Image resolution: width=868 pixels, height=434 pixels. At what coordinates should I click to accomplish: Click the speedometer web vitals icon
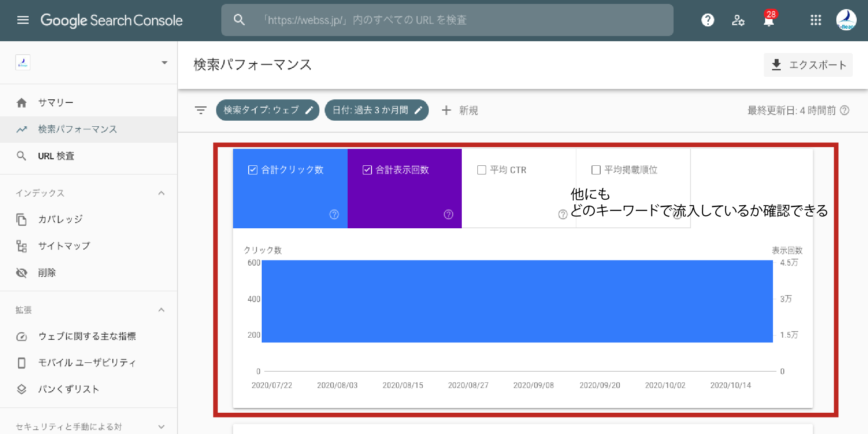pyautogui.click(x=21, y=337)
